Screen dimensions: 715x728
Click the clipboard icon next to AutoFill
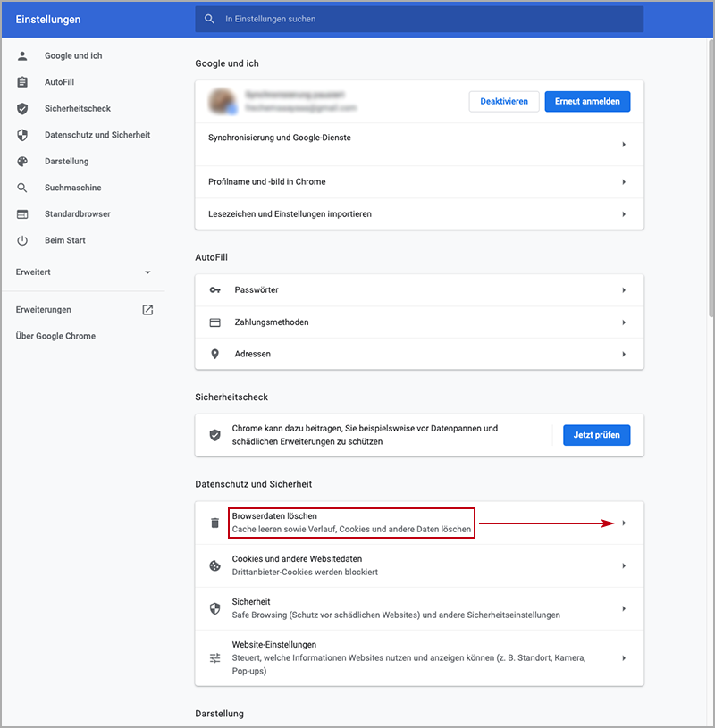(22, 82)
